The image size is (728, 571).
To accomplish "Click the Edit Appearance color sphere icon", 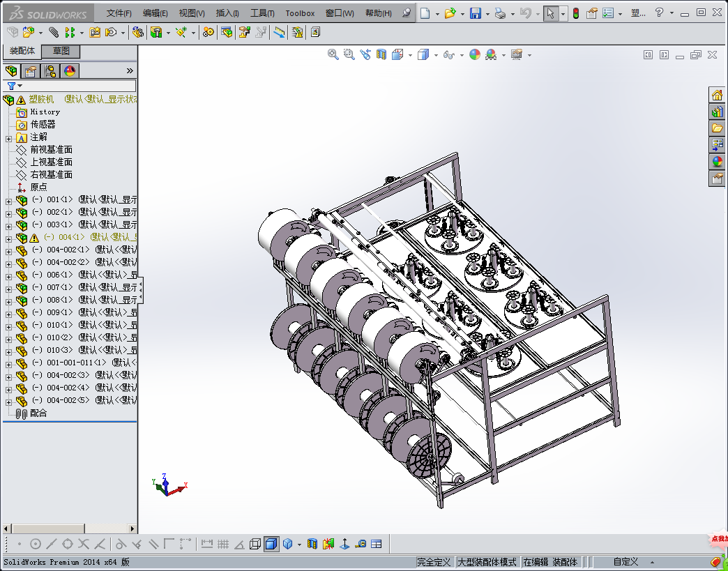I will point(475,55).
